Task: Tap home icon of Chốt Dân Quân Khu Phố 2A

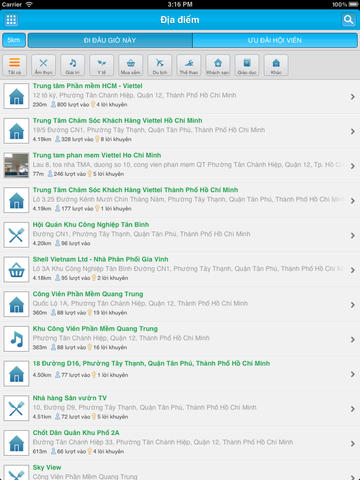Action: (16, 443)
